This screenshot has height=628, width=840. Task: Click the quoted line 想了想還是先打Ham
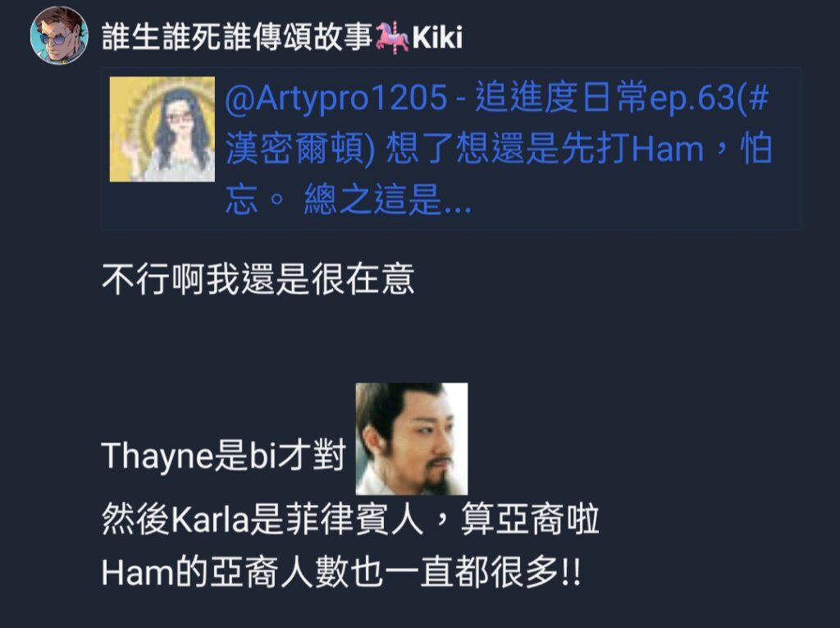(545, 149)
